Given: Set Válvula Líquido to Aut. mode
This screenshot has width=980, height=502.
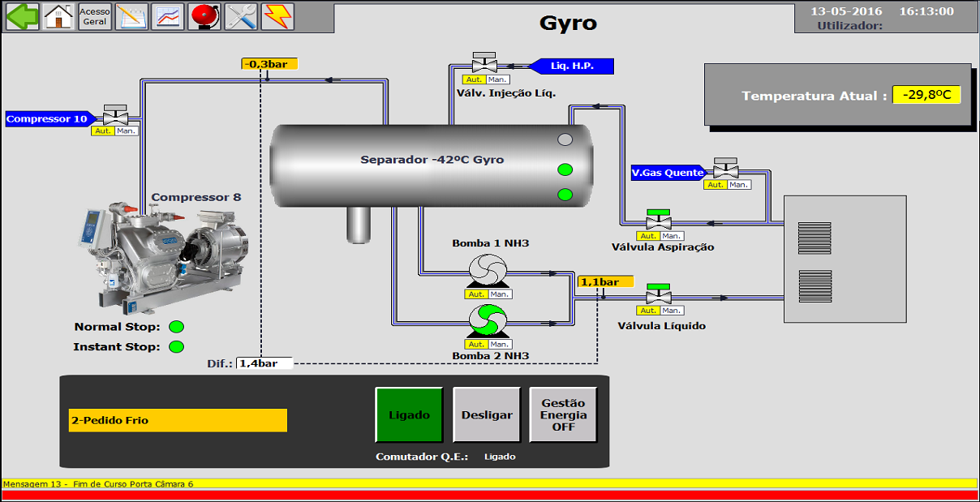Looking at the screenshot, I should (648, 311).
